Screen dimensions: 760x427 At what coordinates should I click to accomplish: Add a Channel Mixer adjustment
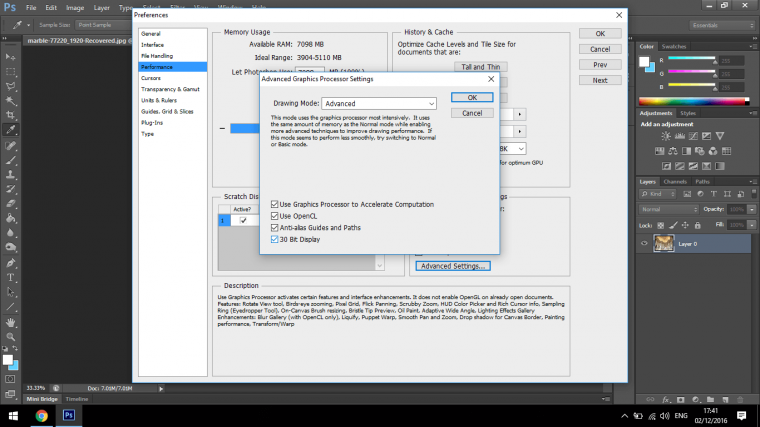(713, 151)
